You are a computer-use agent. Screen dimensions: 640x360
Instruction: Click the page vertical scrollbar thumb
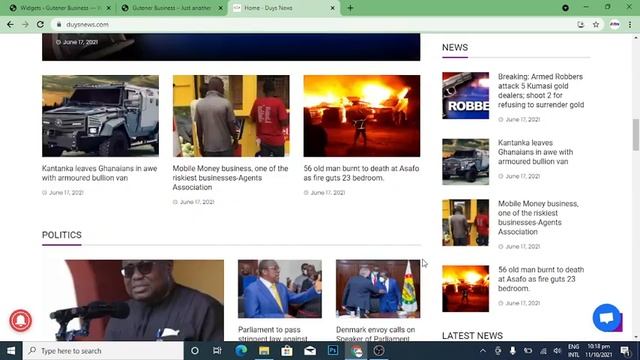pos(636,135)
